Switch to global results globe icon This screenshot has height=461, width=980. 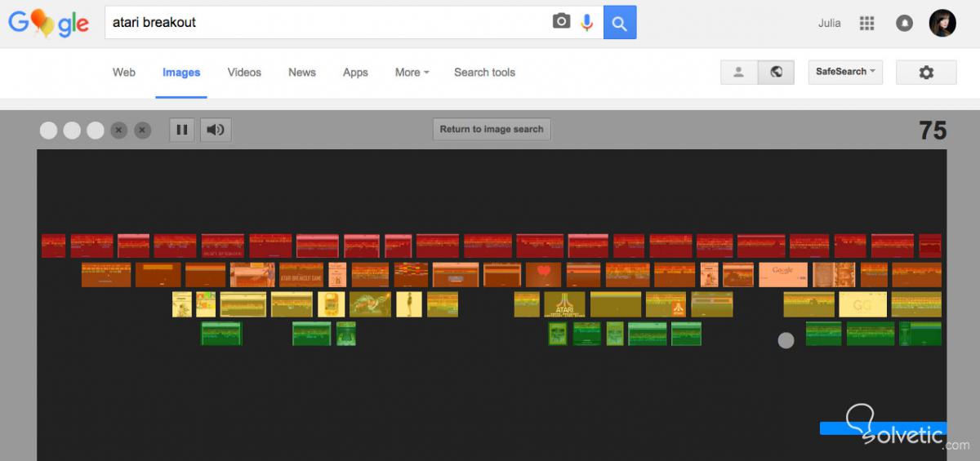click(x=776, y=72)
